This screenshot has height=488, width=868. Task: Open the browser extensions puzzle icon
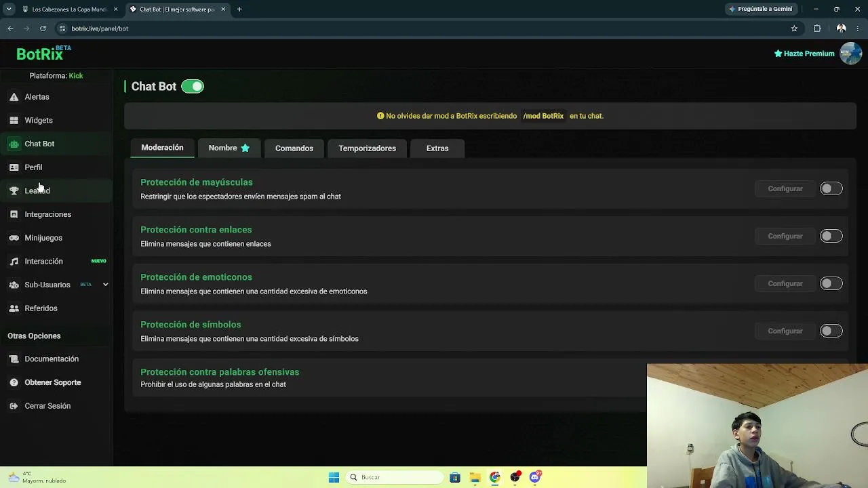click(x=817, y=28)
